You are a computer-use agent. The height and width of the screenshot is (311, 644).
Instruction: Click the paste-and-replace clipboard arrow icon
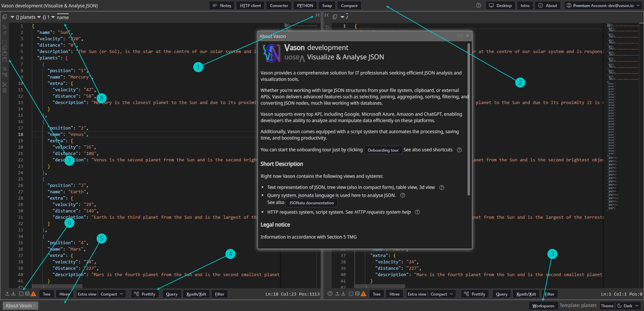(5, 59)
